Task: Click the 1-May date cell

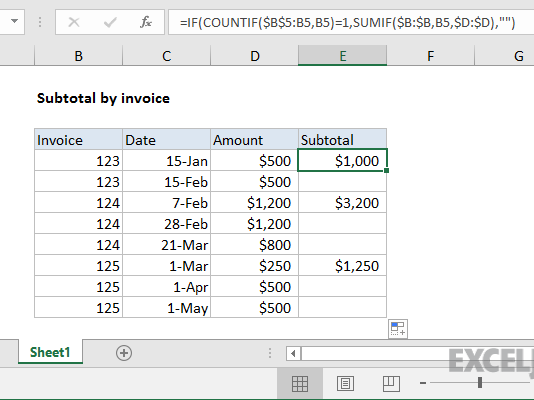Action: point(167,307)
